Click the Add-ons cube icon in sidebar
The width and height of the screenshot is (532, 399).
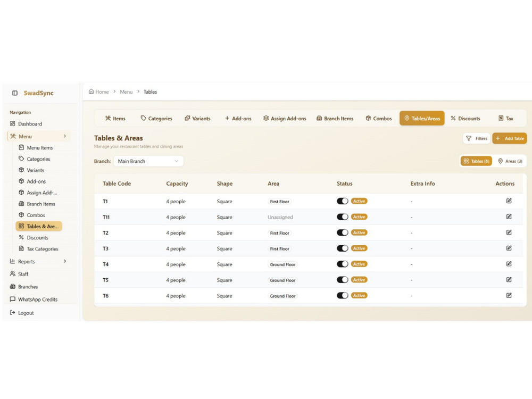pos(21,181)
